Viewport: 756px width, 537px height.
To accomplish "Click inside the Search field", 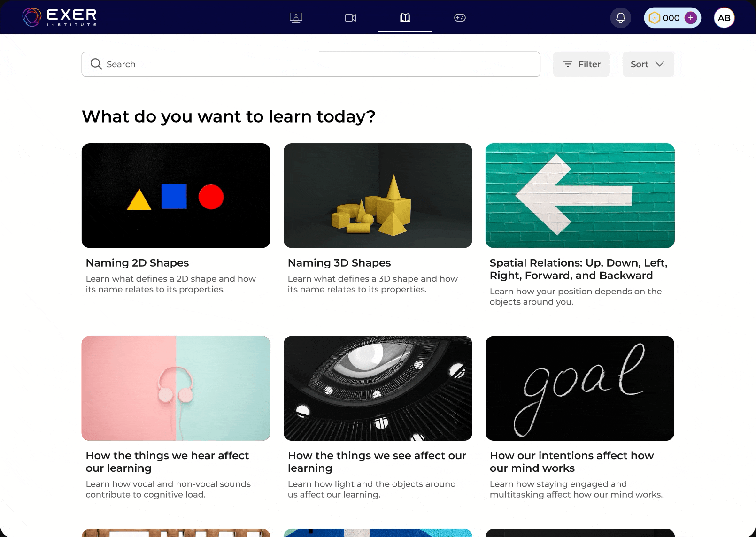I will (x=310, y=64).
